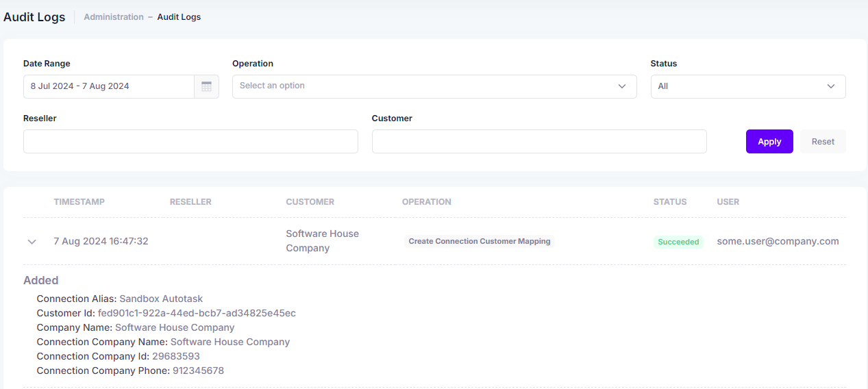Image resolution: width=868 pixels, height=389 pixels.
Task: Click the Customer column header
Action: (x=310, y=202)
